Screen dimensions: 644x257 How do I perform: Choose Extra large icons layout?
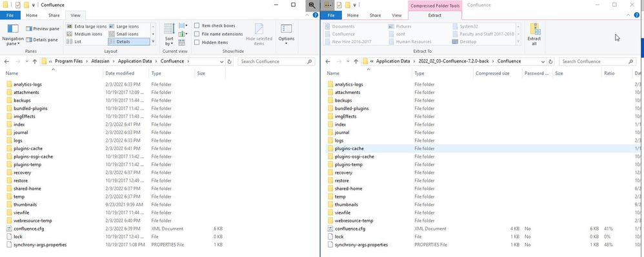click(x=86, y=26)
